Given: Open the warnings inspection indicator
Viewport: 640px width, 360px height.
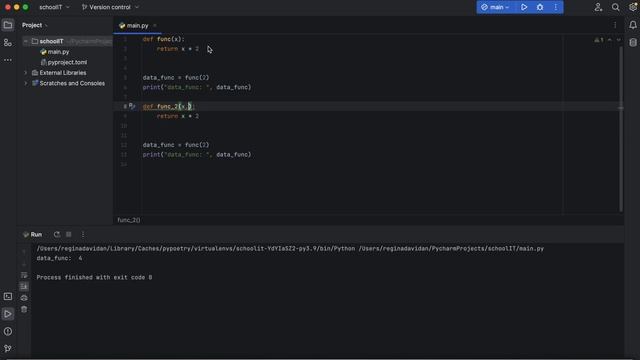Looking at the screenshot, I should tap(599, 40).
